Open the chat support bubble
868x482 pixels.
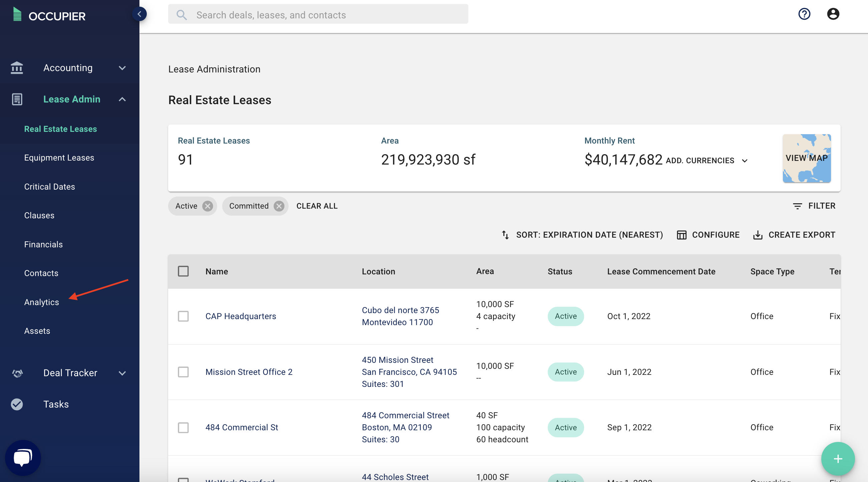(x=22, y=457)
